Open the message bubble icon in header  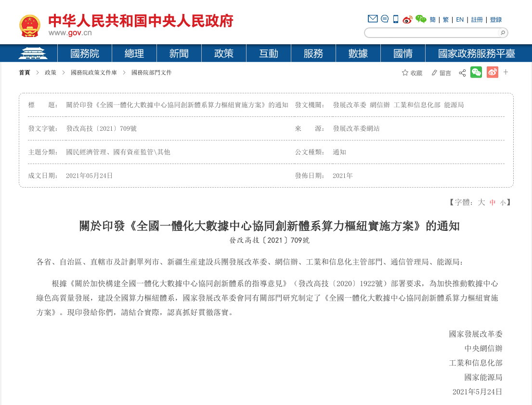pyautogui.click(x=385, y=19)
